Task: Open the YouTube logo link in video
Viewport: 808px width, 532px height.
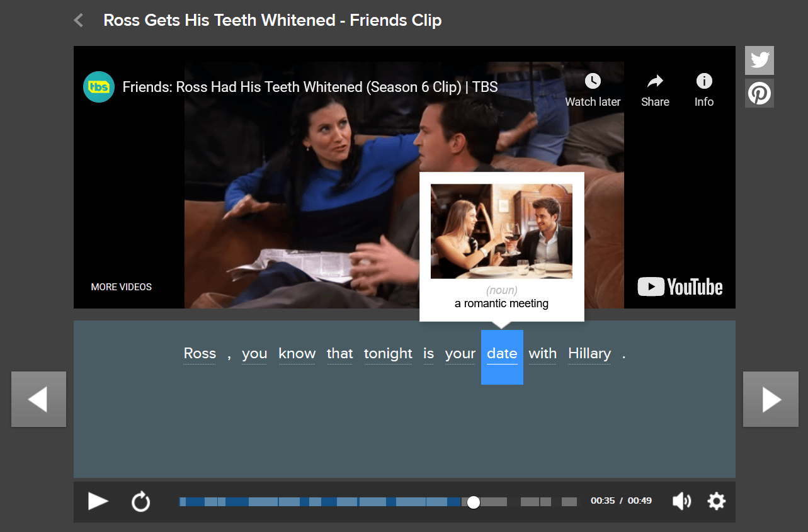Action: click(680, 287)
